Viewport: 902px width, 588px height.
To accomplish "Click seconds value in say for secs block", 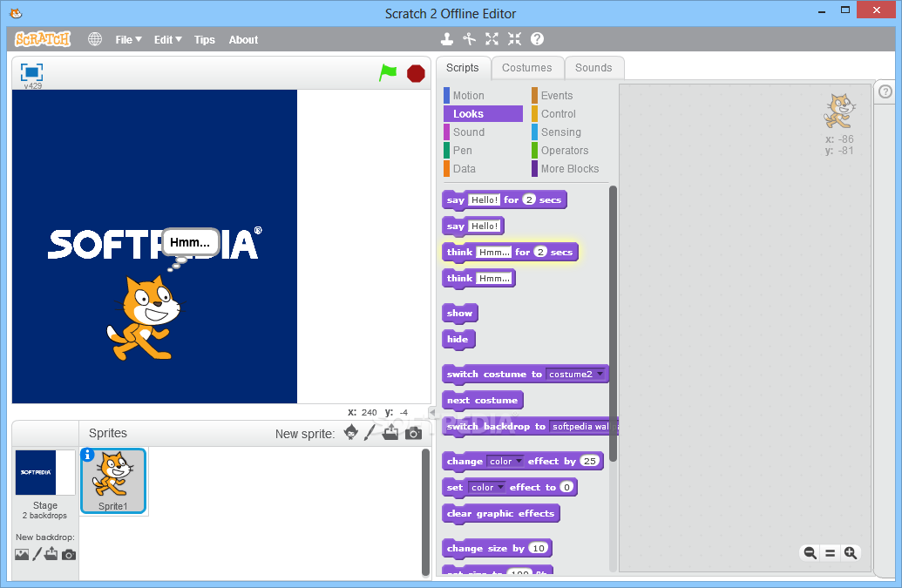I will [529, 199].
